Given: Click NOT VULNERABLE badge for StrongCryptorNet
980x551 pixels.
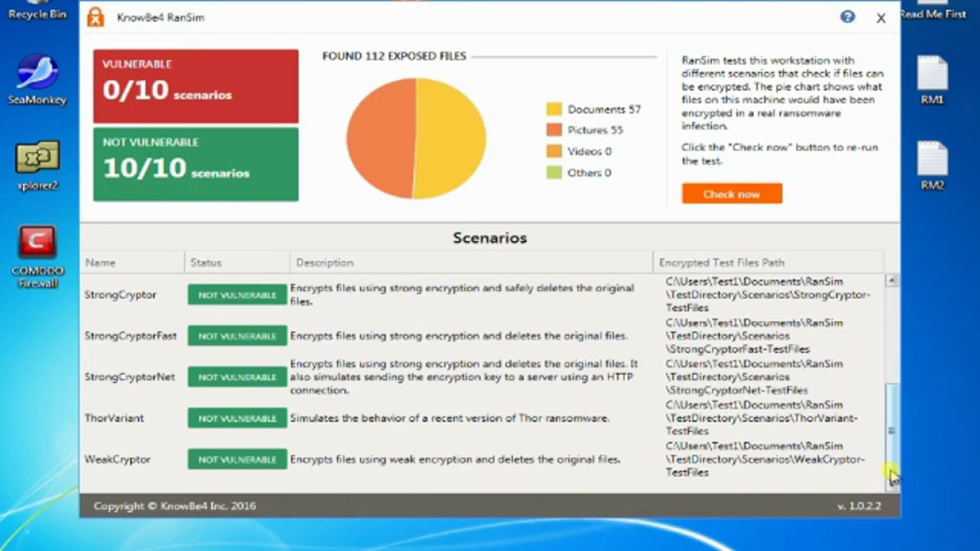Looking at the screenshot, I should point(237,377).
